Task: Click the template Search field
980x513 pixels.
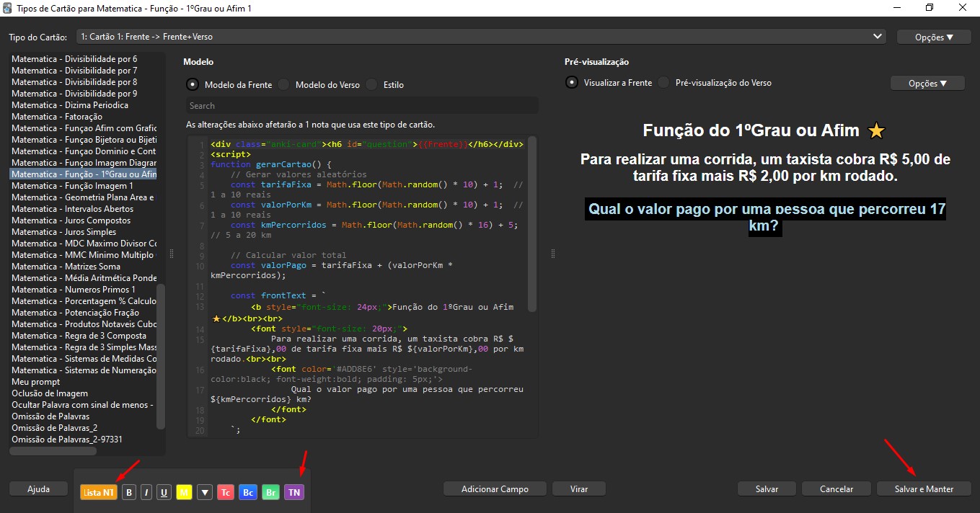Action: pyautogui.click(x=362, y=105)
